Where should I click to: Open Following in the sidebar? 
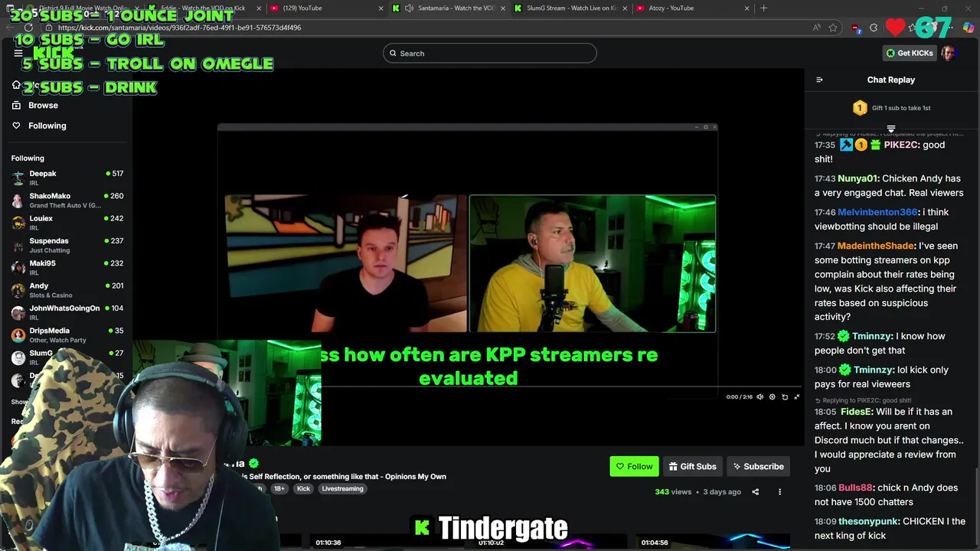[x=47, y=126]
